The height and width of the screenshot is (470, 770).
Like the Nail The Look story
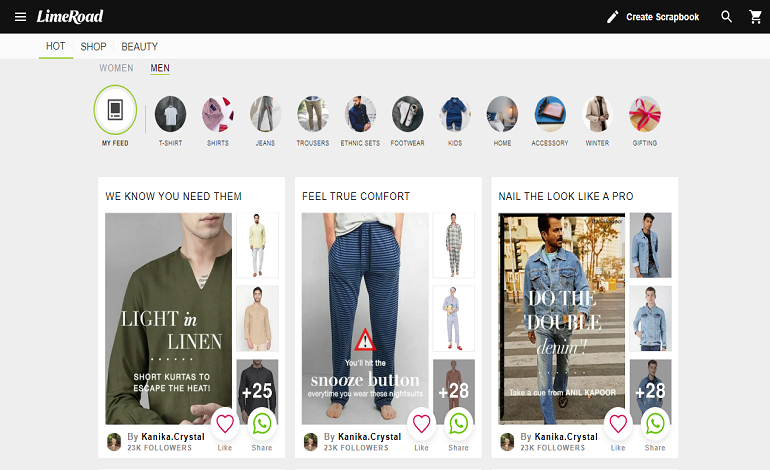click(618, 424)
